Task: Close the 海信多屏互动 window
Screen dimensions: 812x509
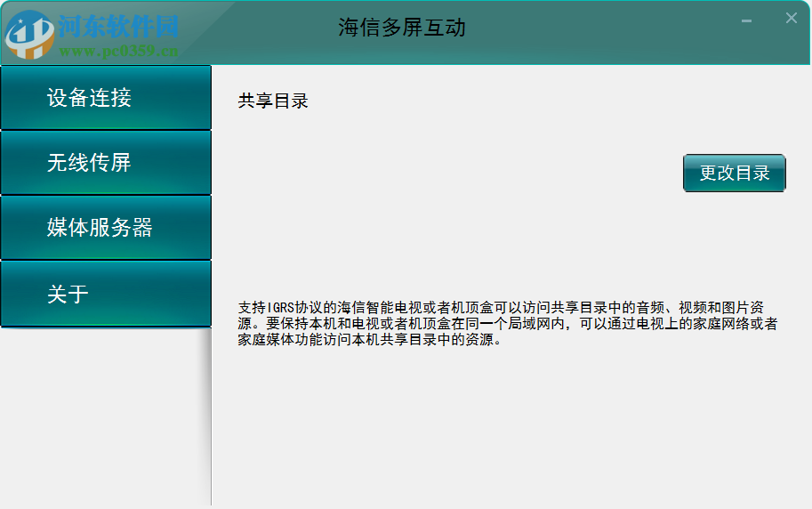Action: pyautogui.click(x=792, y=18)
